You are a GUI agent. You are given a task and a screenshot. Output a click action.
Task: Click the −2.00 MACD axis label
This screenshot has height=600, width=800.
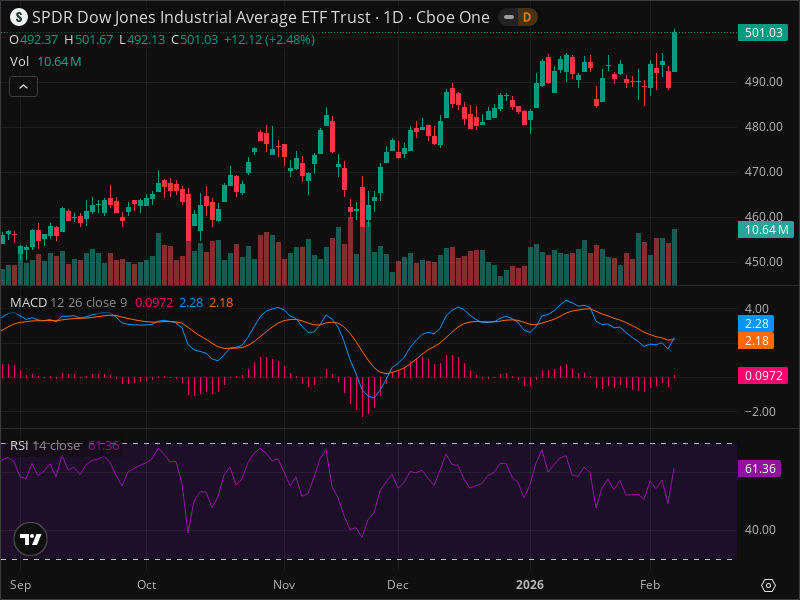760,412
